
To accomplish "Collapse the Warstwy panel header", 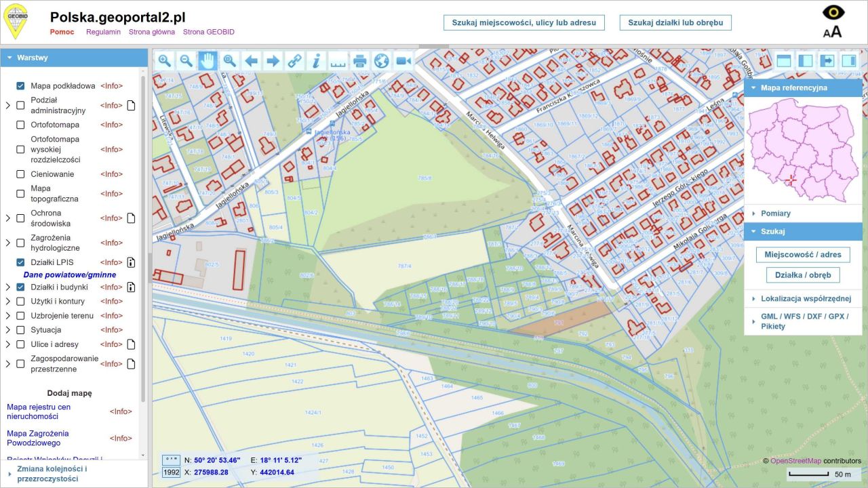I will 74,58.
